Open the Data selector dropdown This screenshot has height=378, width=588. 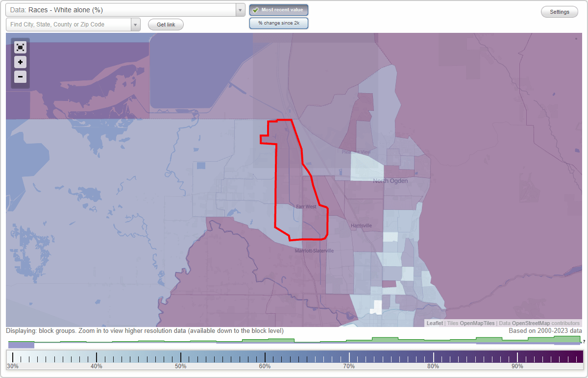point(239,9)
